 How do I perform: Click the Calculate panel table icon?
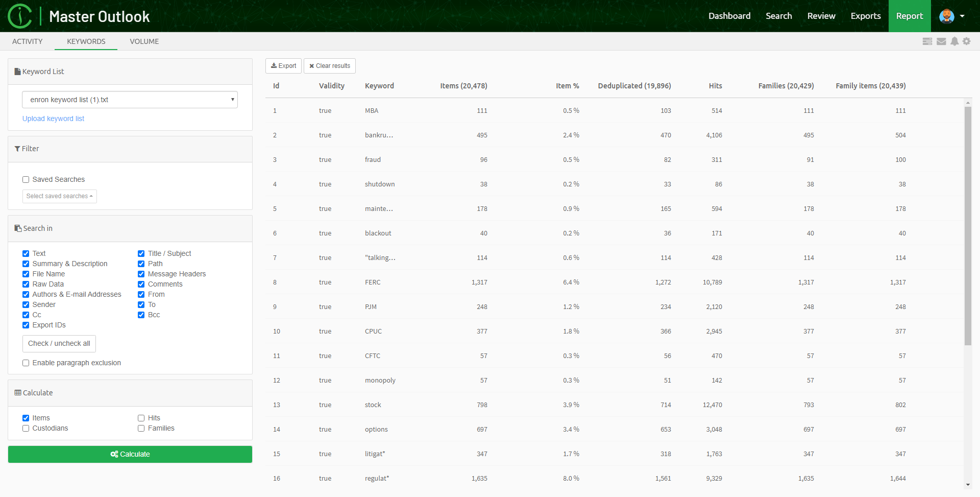17,392
